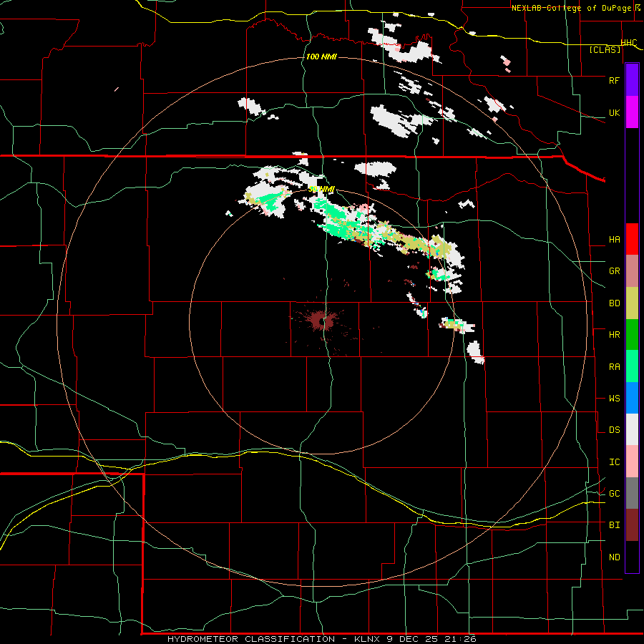Click the brown biological echo at radar center

(x=321, y=321)
